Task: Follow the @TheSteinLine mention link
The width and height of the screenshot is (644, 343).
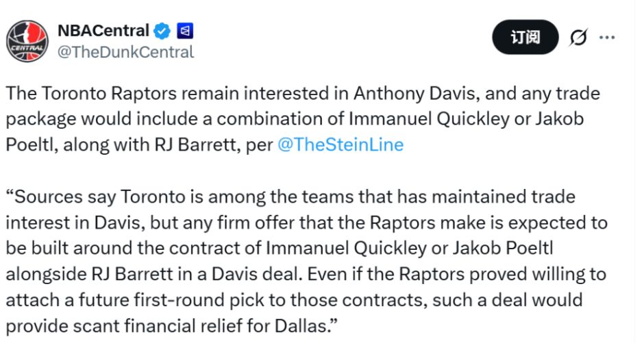Action: pyautogui.click(x=340, y=144)
